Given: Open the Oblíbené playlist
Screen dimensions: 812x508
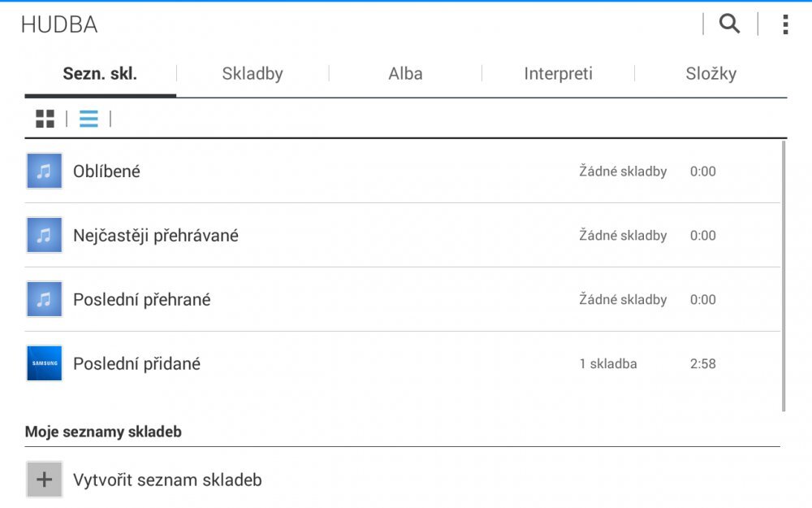Looking at the screenshot, I should [x=107, y=172].
